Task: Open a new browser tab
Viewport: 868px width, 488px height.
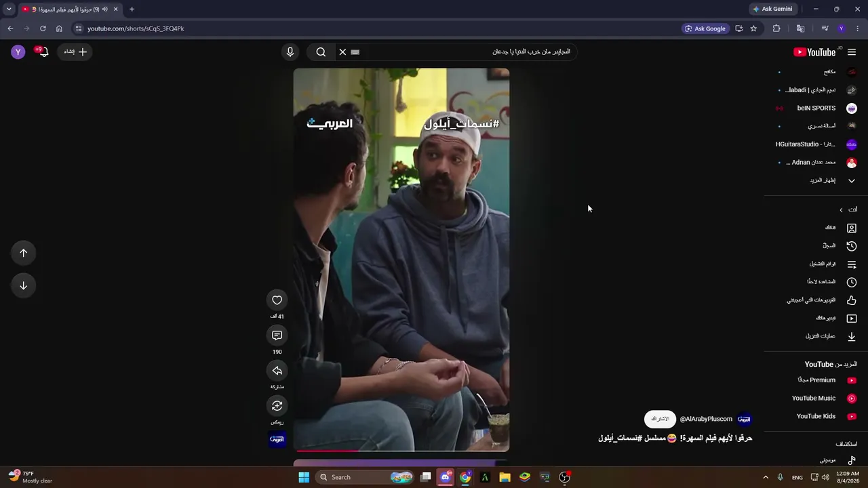Action: (x=132, y=9)
